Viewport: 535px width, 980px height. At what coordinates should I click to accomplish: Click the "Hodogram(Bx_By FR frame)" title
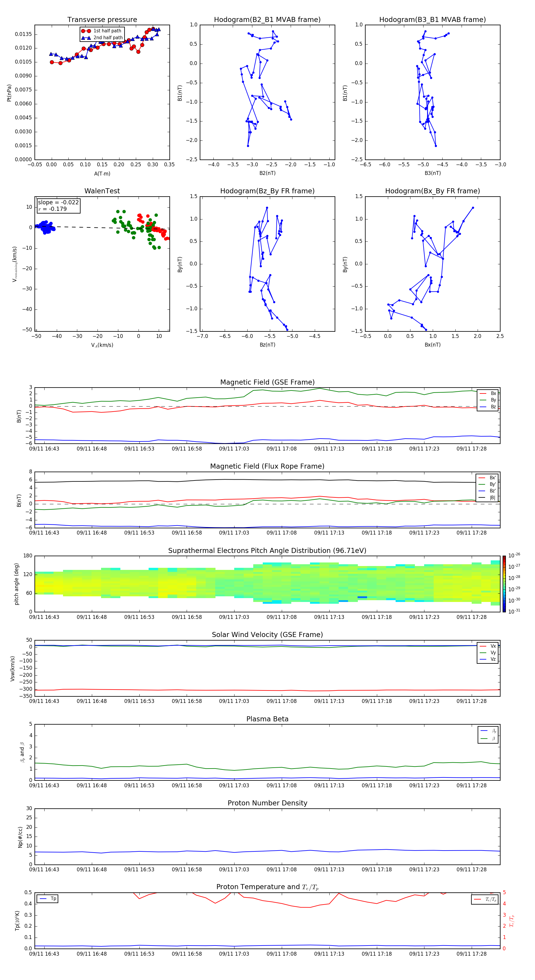pyautogui.click(x=432, y=191)
